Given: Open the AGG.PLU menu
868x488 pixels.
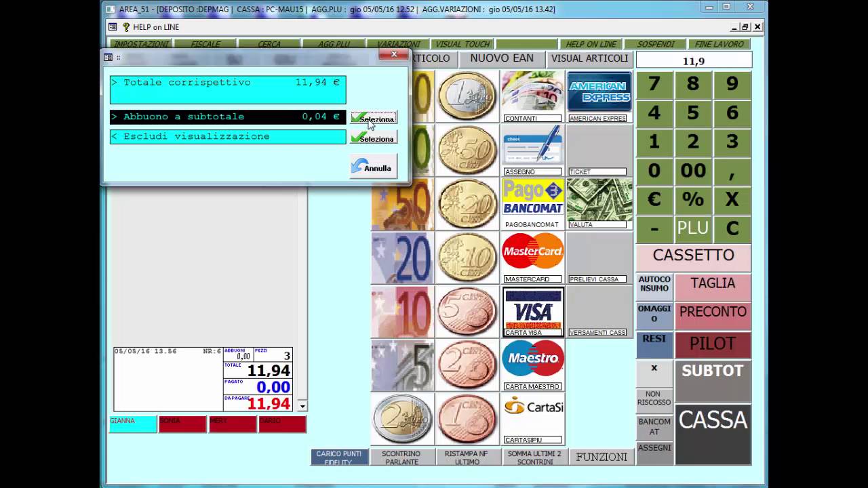Looking at the screenshot, I should (334, 44).
